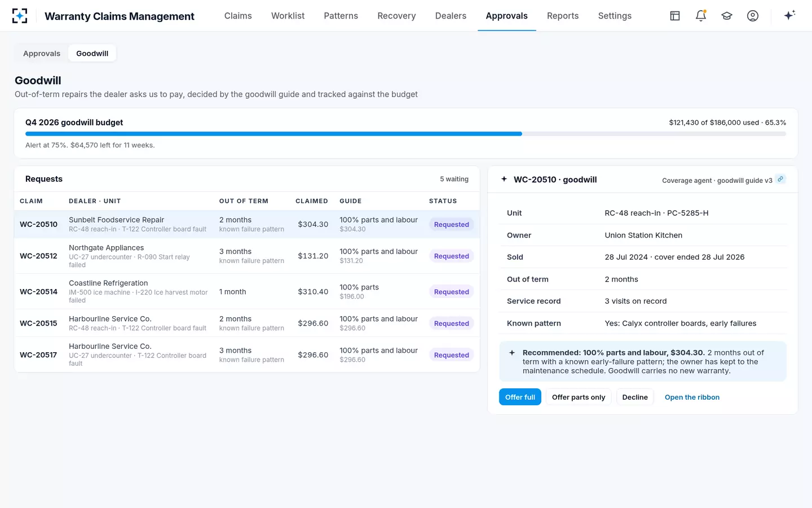Viewport: 812px width, 508px height.
Task: Click the Requested badge on WC-20514
Action: (x=451, y=292)
